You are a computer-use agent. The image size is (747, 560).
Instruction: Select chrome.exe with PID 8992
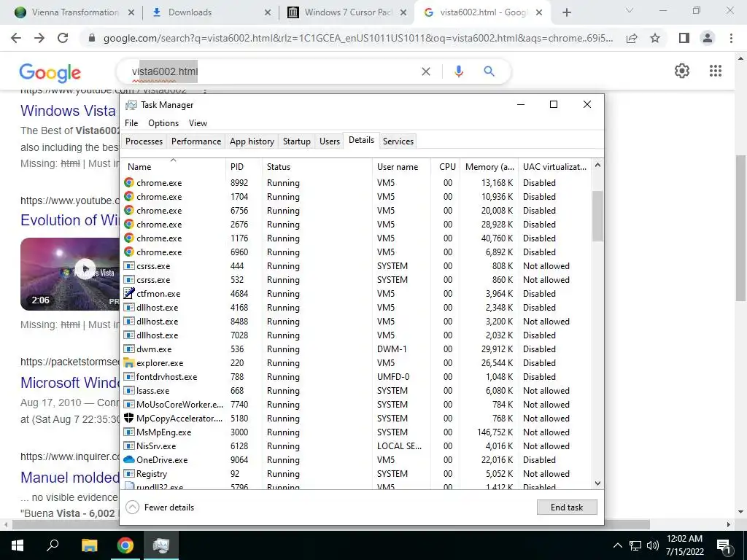coord(356,183)
